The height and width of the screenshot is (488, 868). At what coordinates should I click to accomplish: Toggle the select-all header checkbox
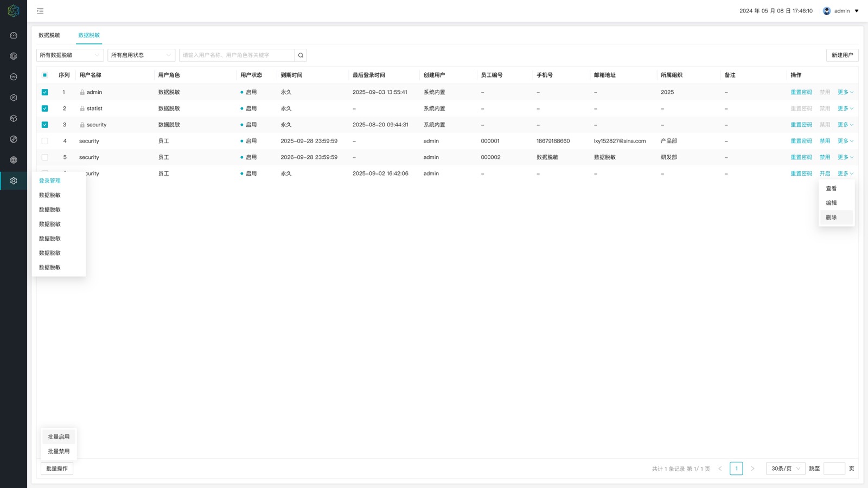point(44,75)
